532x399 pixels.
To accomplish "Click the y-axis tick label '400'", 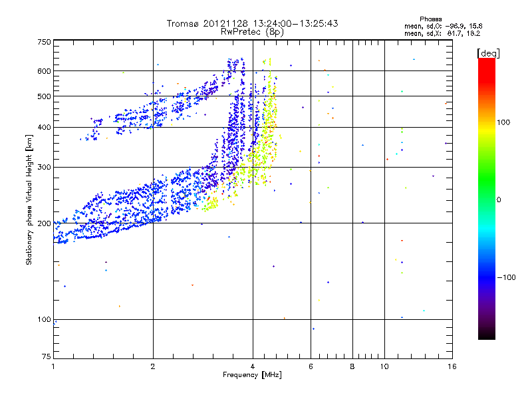I will coord(44,128).
